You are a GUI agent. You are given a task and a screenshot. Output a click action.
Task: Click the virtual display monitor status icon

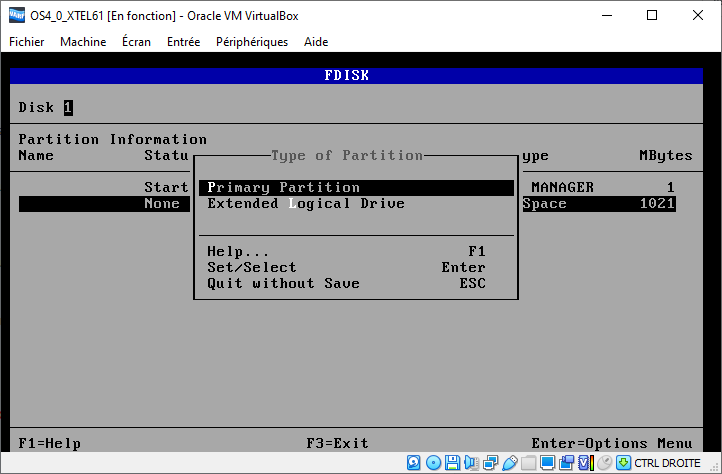(547, 463)
